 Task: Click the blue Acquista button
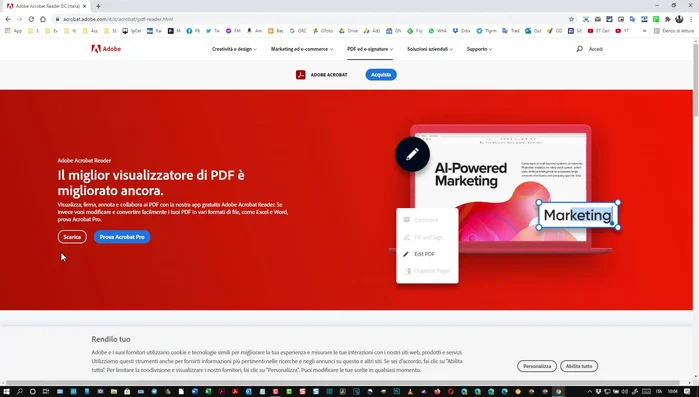(x=381, y=74)
